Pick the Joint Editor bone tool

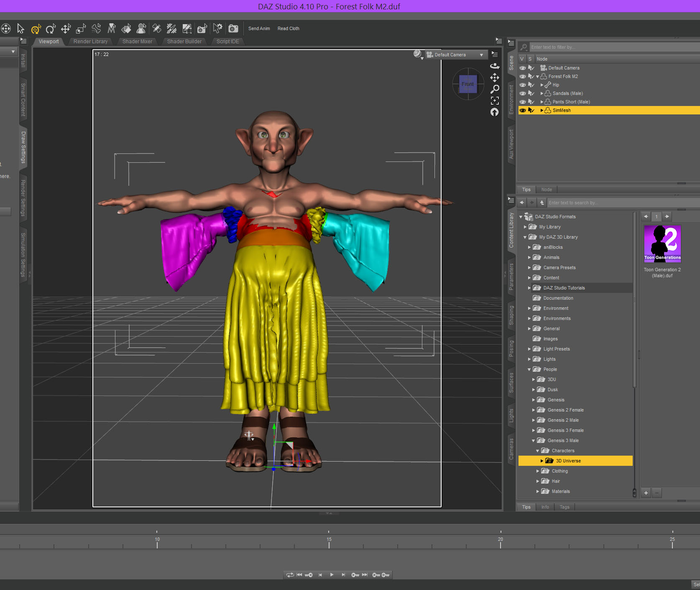[96, 28]
